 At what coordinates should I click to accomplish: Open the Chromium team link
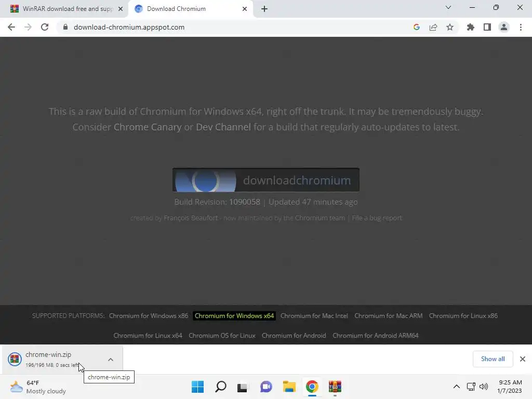click(320, 218)
